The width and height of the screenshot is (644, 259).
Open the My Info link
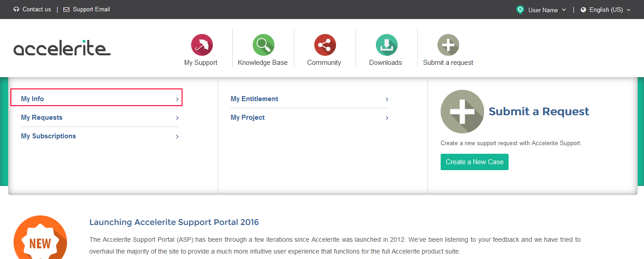[x=33, y=99]
